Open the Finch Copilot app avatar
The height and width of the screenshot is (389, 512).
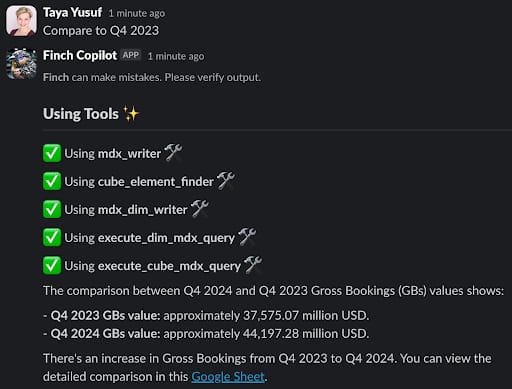coord(21,64)
